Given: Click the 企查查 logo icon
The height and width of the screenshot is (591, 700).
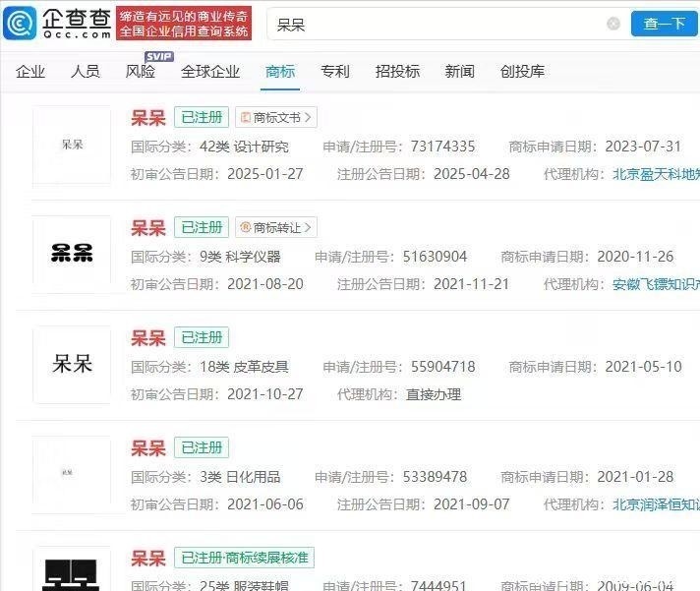Looking at the screenshot, I should pos(21,22).
